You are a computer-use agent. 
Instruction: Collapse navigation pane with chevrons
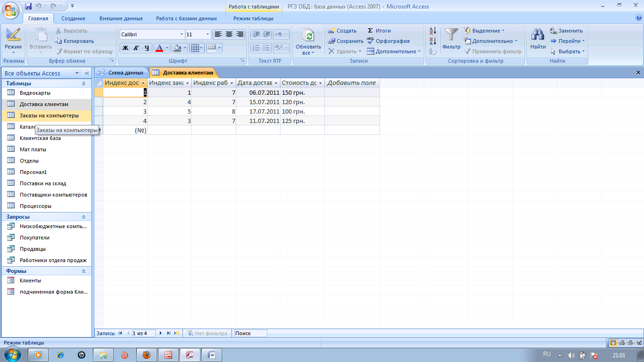click(x=87, y=74)
